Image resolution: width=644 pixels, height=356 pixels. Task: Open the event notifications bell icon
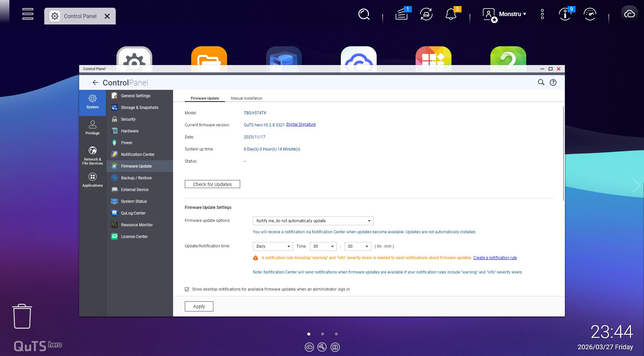[451, 14]
